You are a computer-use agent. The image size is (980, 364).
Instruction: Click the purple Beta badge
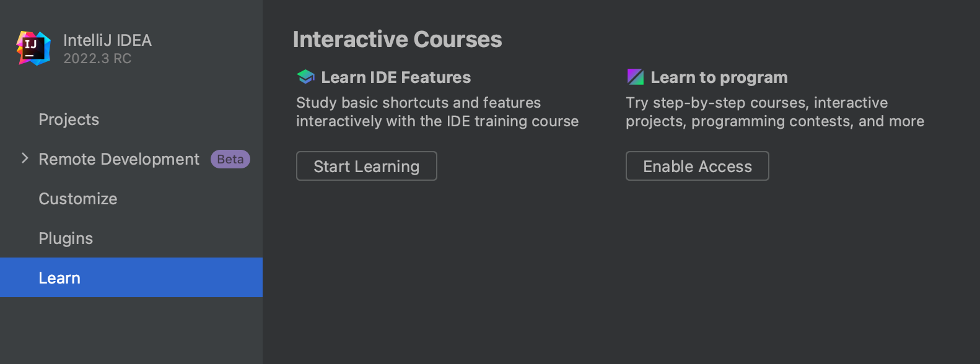pyautogui.click(x=230, y=159)
